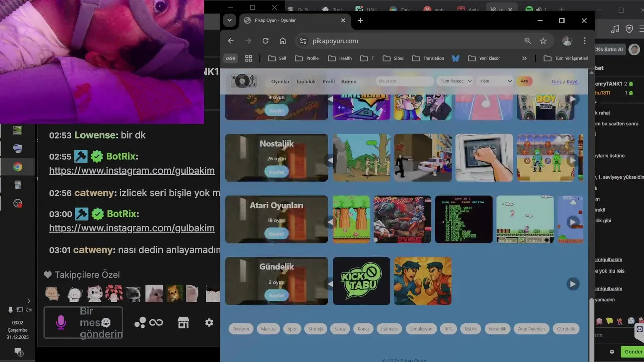Open the Admin menu item
Image resolution: width=644 pixels, height=362 pixels.
click(x=349, y=81)
